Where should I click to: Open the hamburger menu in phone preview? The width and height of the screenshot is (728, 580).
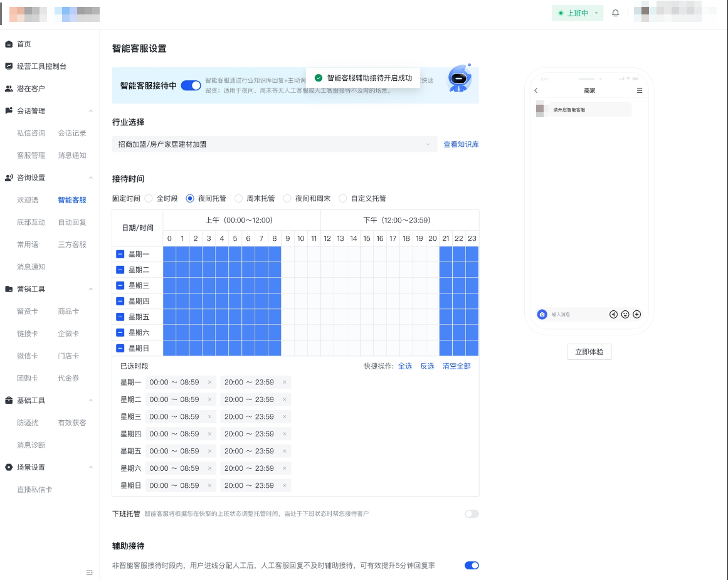pos(640,90)
